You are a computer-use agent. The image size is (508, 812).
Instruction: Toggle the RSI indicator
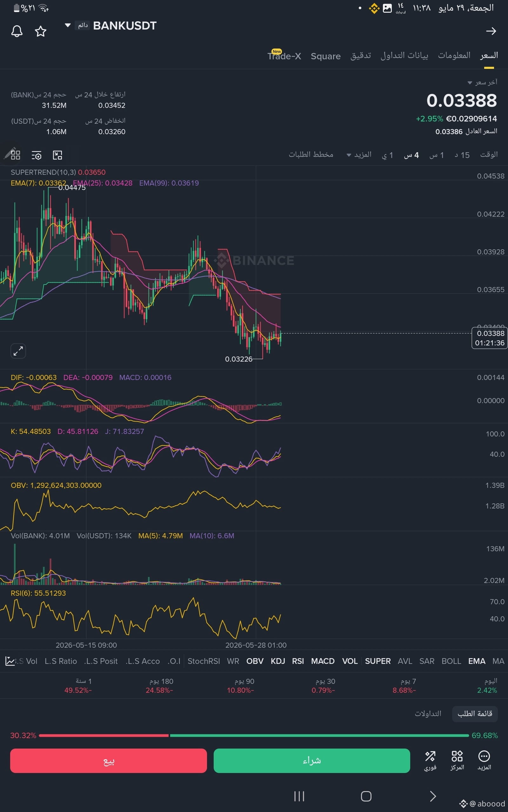click(x=298, y=661)
